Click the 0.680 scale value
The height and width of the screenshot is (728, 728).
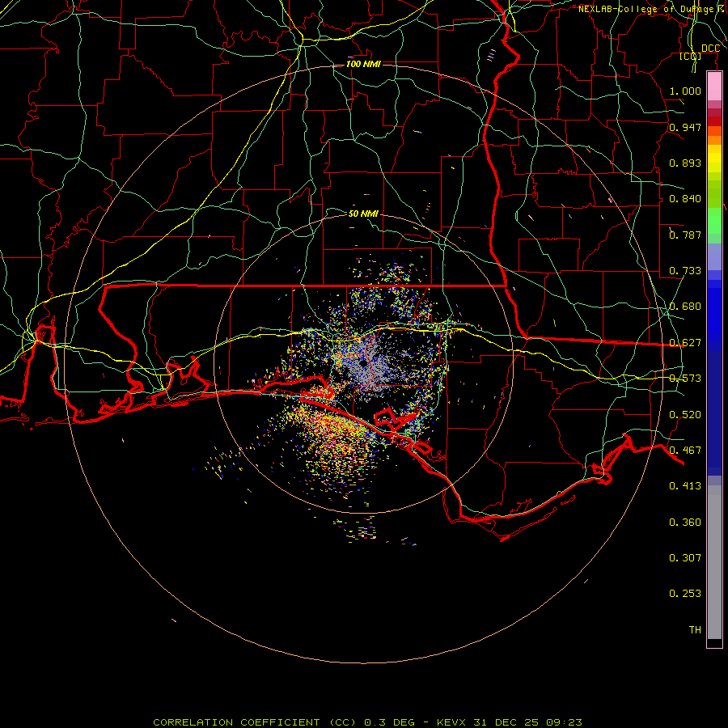tap(685, 307)
